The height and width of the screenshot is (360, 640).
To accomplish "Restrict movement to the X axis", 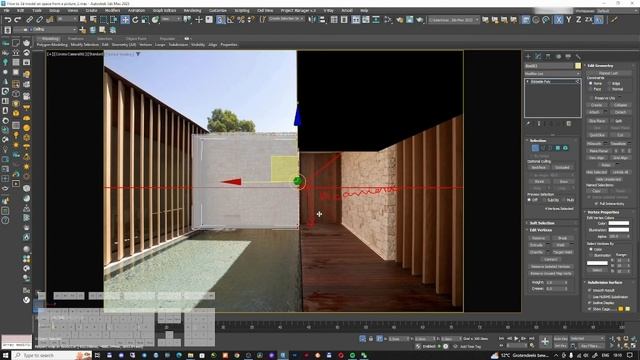I will pos(558,20).
